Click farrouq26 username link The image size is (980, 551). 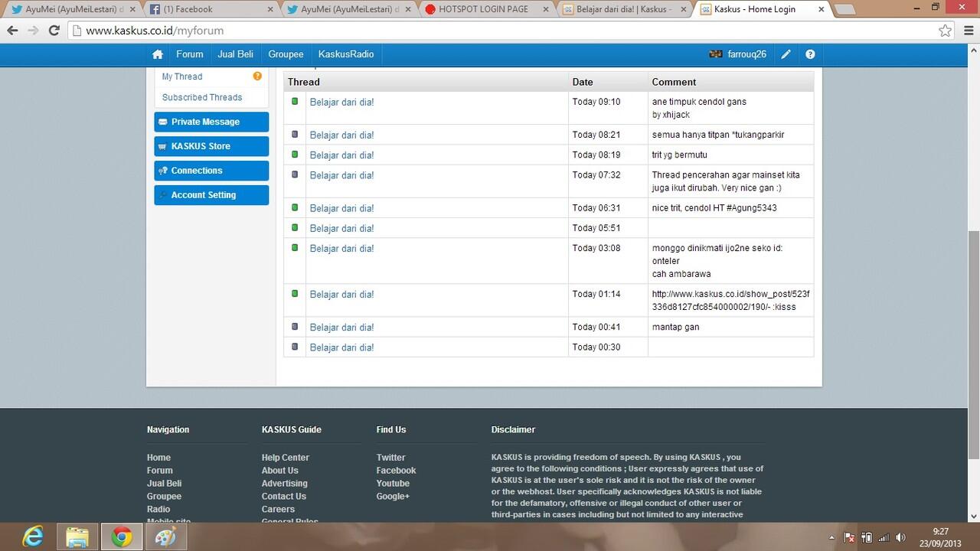pyautogui.click(x=746, y=54)
